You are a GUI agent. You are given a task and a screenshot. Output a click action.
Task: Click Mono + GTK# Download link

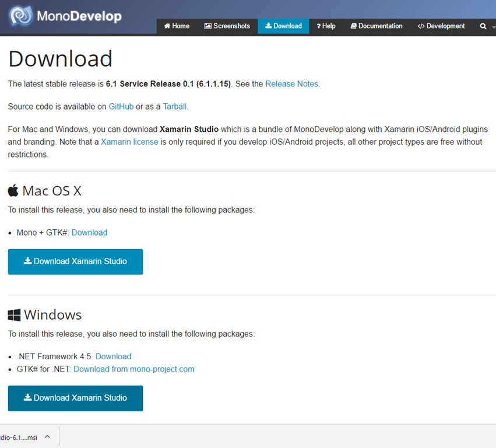pyautogui.click(x=90, y=233)
